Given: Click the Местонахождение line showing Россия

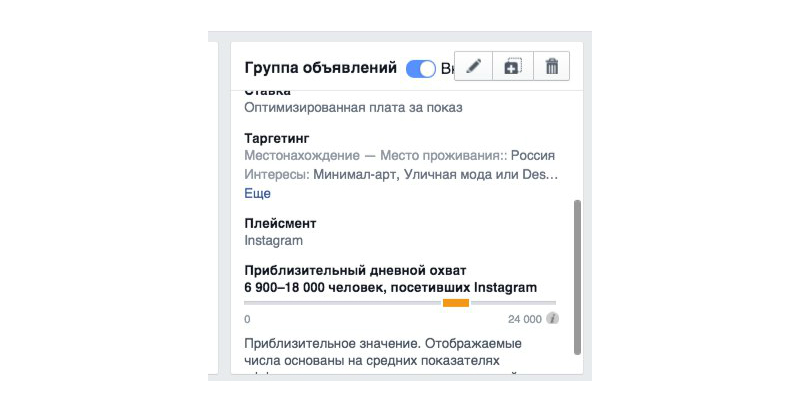Looking at the screenshot, I should tap(399, 156).
